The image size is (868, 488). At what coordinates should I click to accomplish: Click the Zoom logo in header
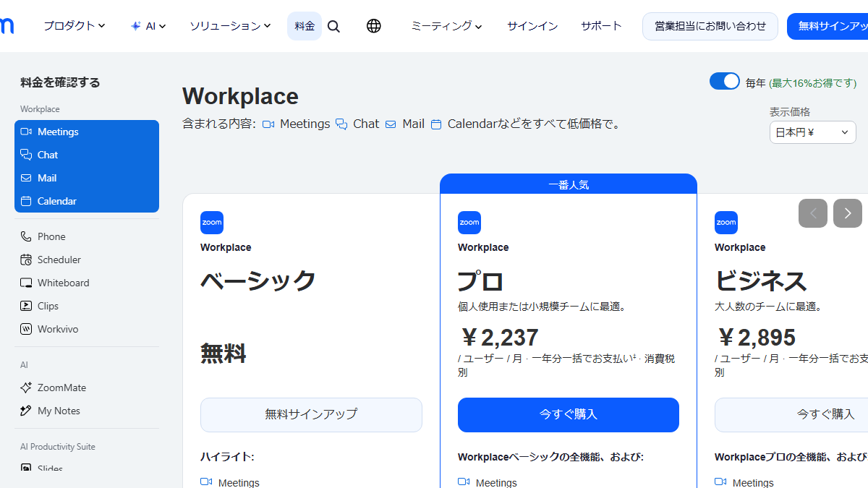point(6,26)
